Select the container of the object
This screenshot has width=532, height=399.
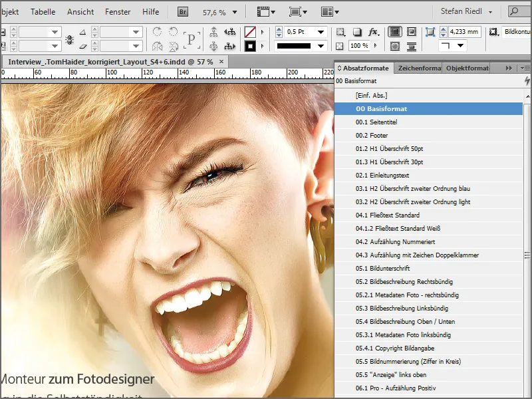(213, 32)
